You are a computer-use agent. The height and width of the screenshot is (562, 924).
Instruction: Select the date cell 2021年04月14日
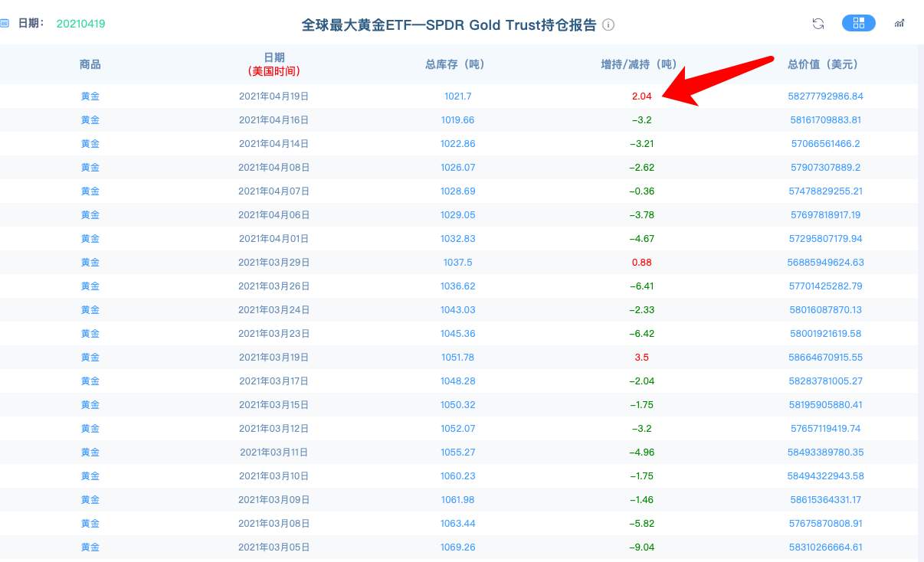point(274,144)
